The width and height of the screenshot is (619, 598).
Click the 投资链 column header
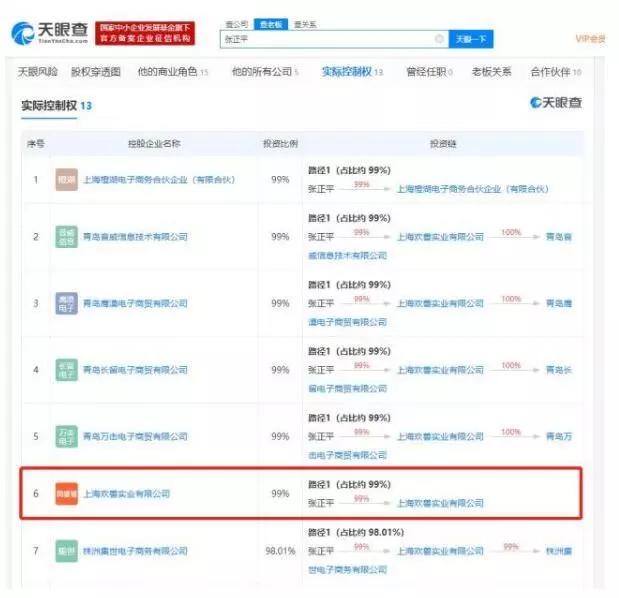[443, 144]
